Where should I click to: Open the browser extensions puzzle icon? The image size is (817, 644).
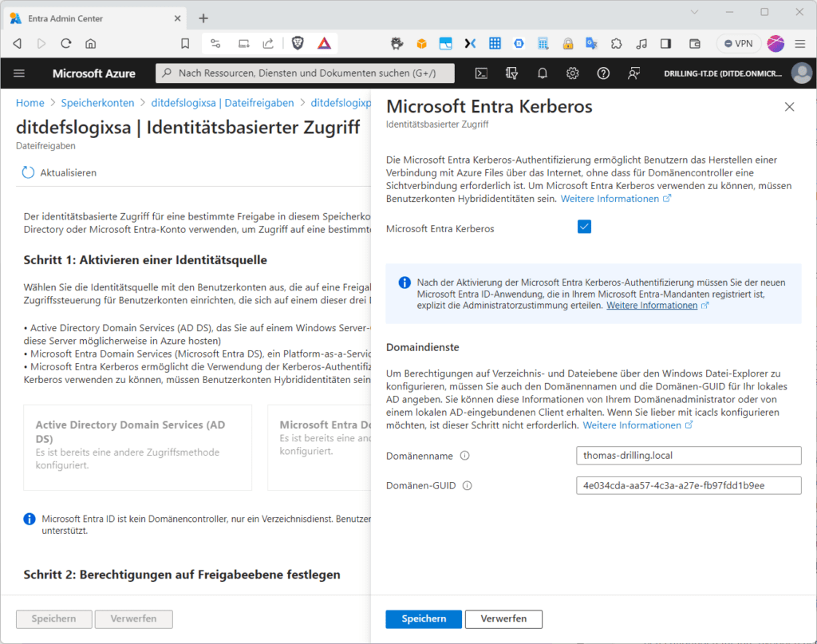617,44
